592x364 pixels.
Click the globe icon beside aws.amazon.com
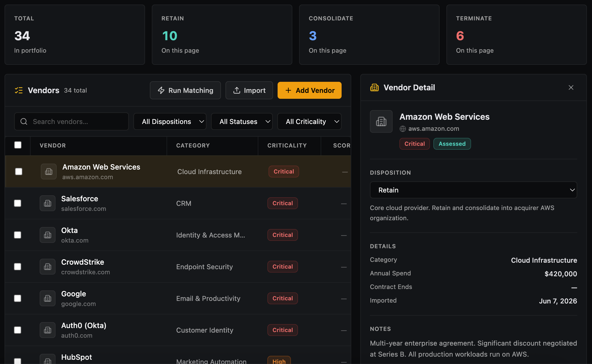point(403,129)
